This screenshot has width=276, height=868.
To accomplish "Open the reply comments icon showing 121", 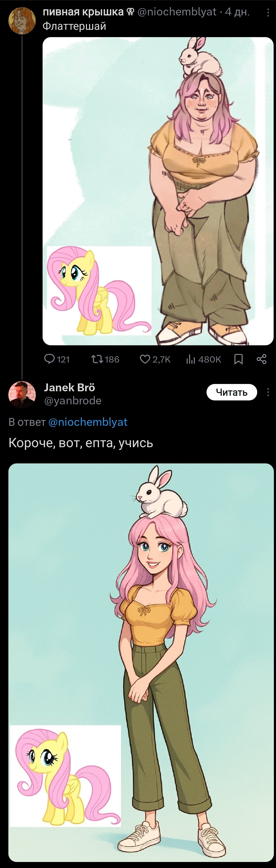I will click(x=57, y=359).
